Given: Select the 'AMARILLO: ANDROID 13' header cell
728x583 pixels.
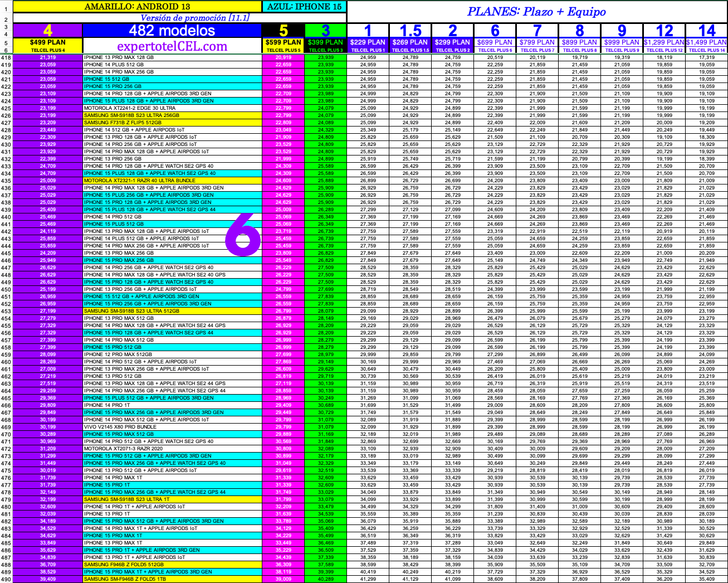Looking at the screenshot, I should 137,7.
